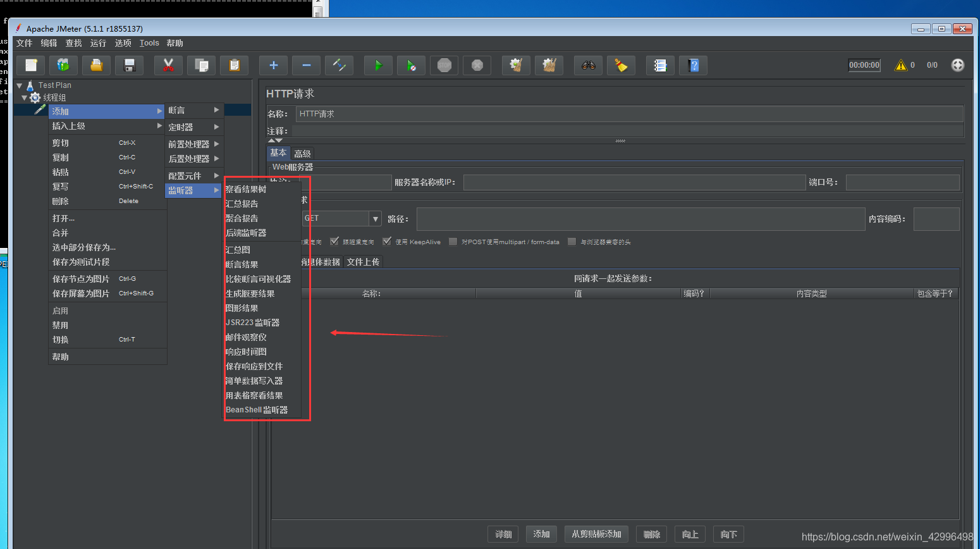Select 汇总报告 listener
980x549 pixels.
click(x=242, y=204)
